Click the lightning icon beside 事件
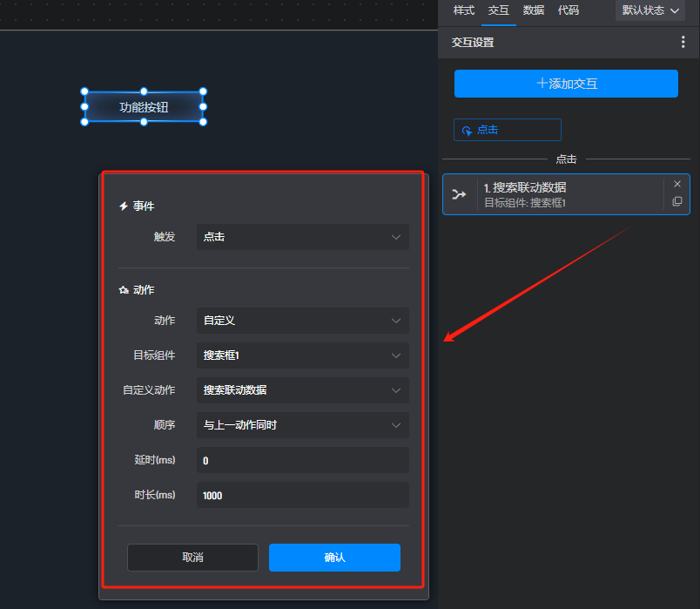 (x=124, y=206)
